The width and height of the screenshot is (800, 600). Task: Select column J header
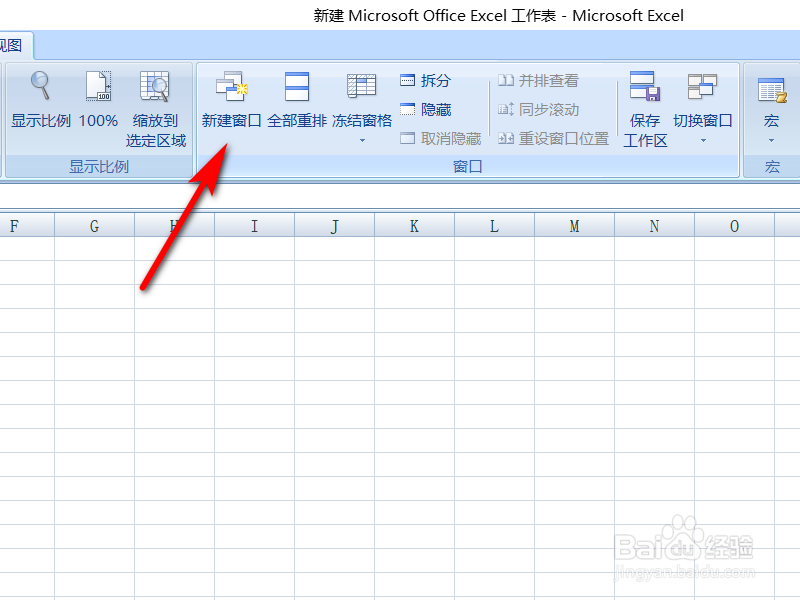[x=335, y=226]
